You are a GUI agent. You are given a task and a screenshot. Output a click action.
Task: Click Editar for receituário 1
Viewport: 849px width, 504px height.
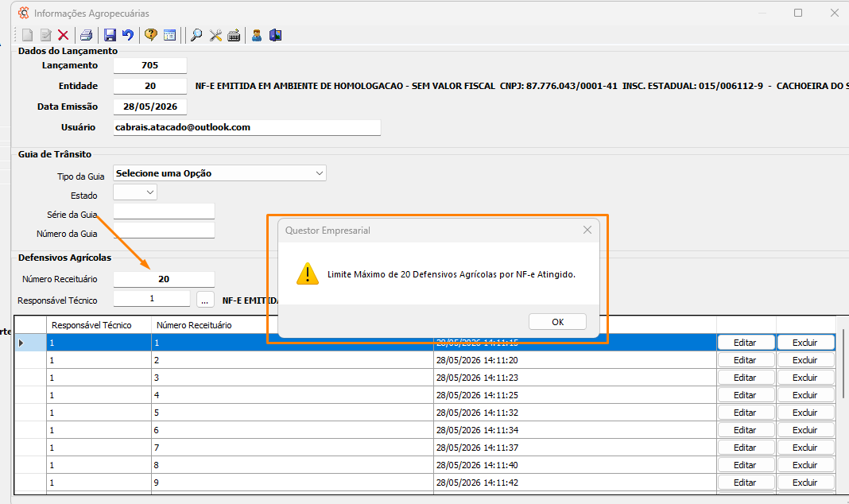point(746,343)
